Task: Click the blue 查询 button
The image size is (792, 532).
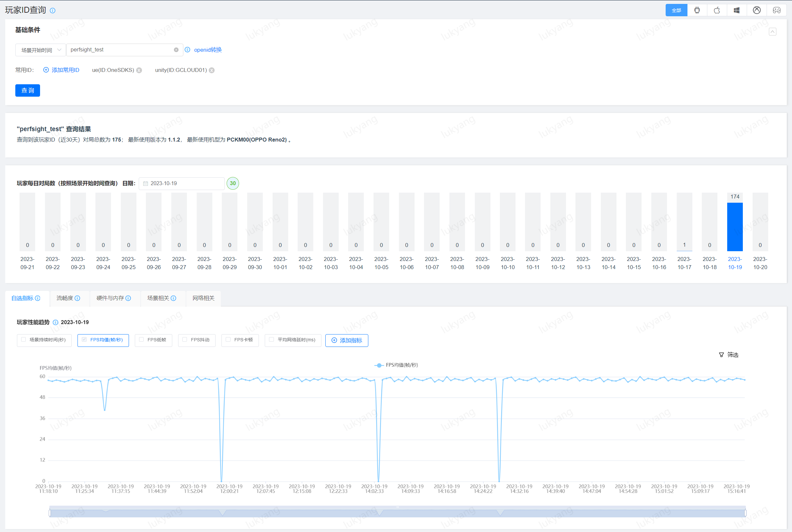Action: tap(27, 90)
